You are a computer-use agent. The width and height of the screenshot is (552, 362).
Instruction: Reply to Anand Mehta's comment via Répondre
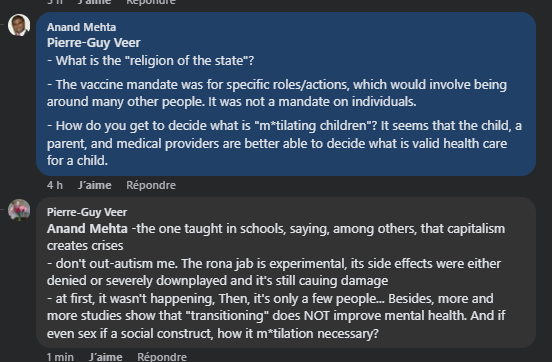click(x=151, y=185)
